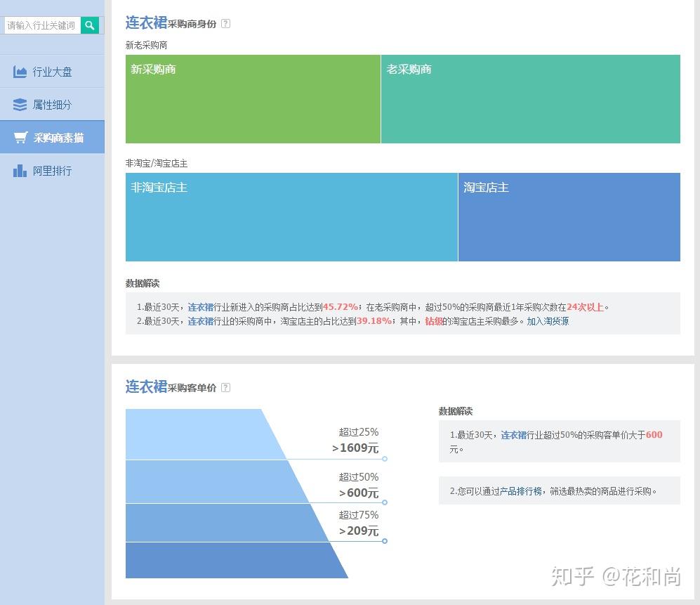Click the red 钻级 text
700x605 pixels.
click(x=433, y=321)
